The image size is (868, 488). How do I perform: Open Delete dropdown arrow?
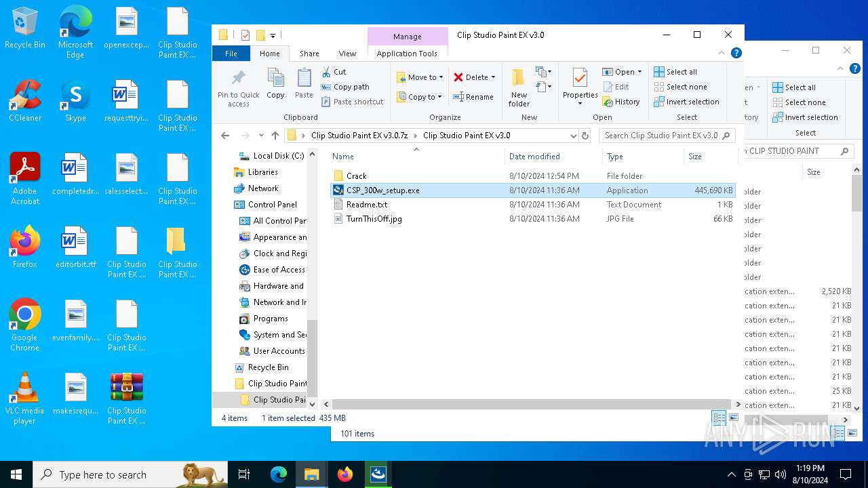pos(493,77)
